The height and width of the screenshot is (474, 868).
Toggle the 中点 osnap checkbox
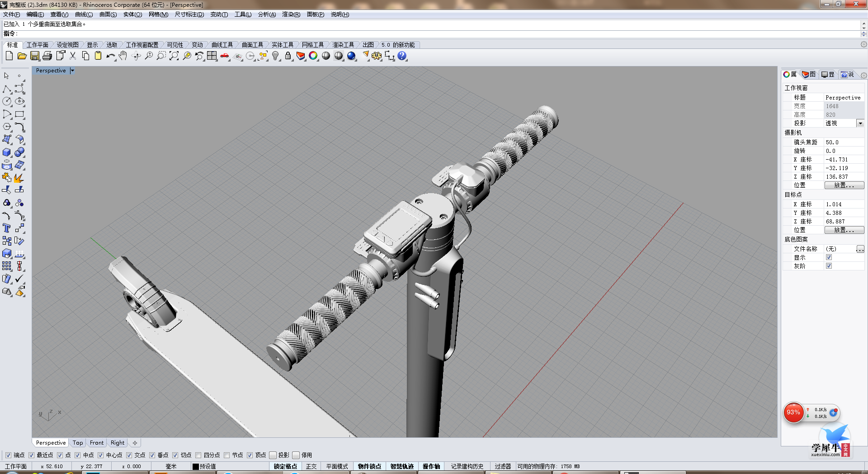[77, 455]
